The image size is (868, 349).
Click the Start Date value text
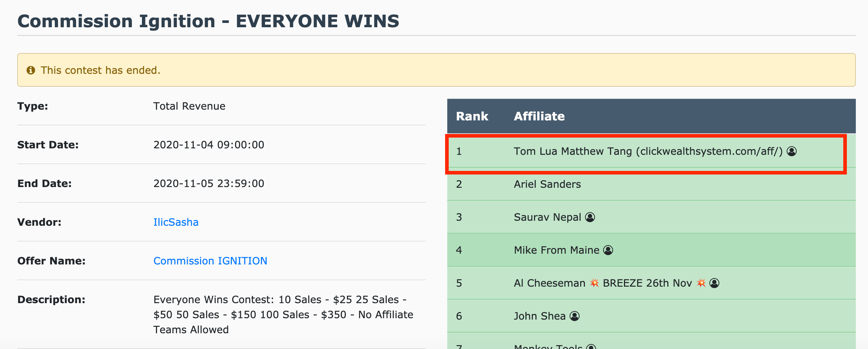point(209,145)
